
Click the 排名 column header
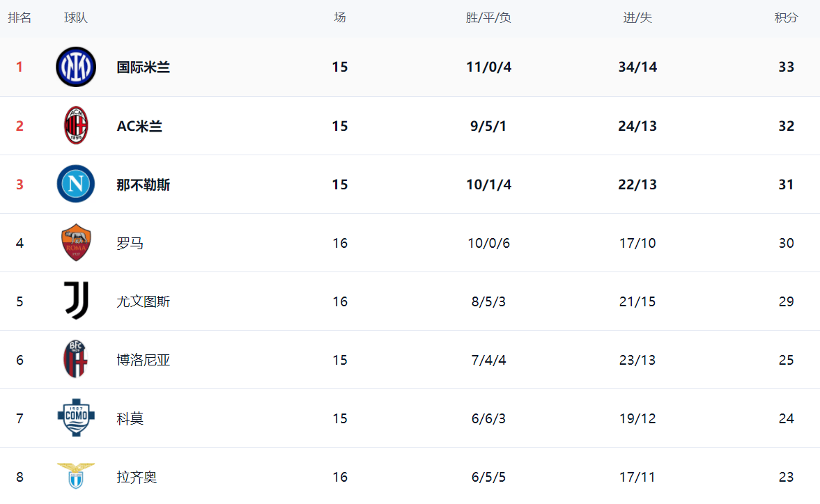(20, 18)
